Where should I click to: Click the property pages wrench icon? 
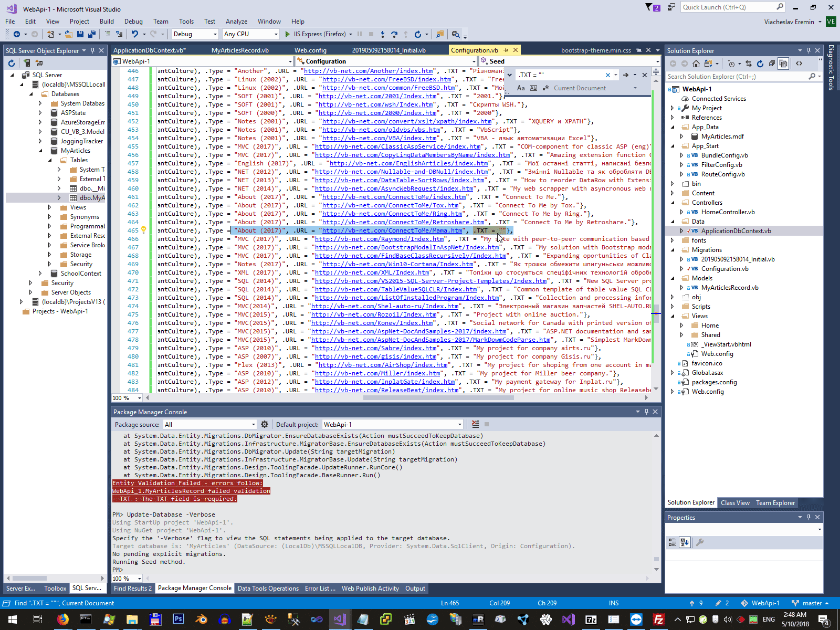700,542
